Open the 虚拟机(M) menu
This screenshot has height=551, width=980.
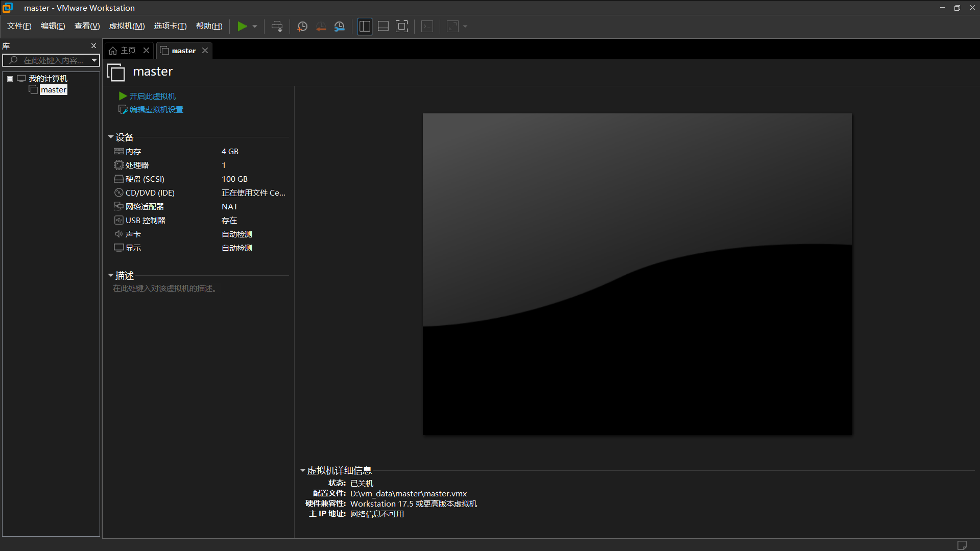pos(127,26)
